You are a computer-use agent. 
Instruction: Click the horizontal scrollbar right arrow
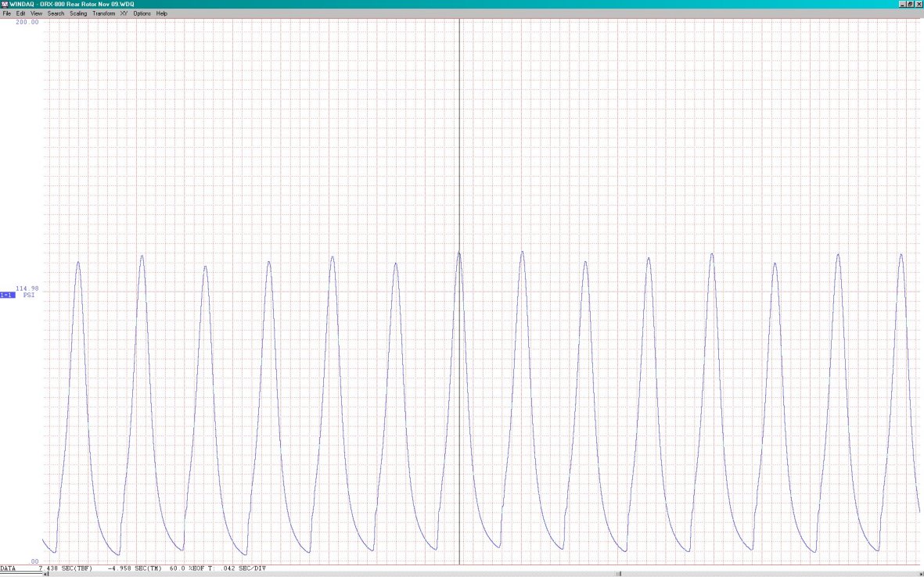920,574
